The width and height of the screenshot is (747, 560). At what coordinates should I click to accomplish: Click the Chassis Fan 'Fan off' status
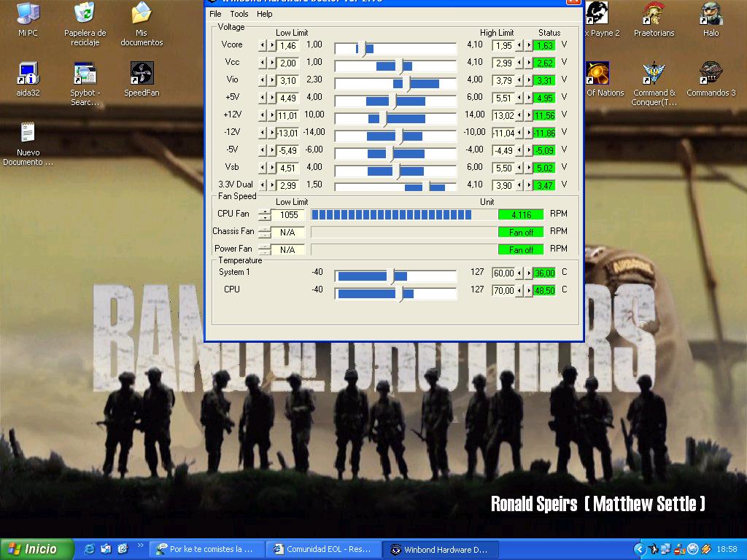521,233
